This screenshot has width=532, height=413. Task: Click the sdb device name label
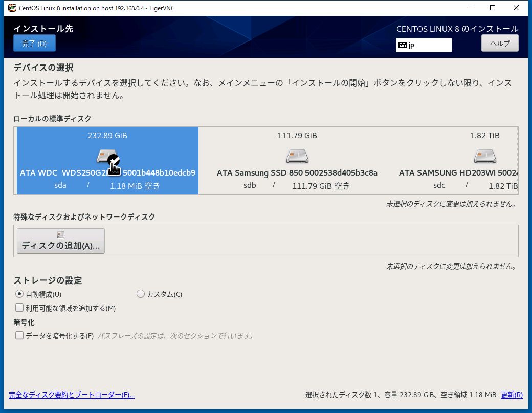250,185
